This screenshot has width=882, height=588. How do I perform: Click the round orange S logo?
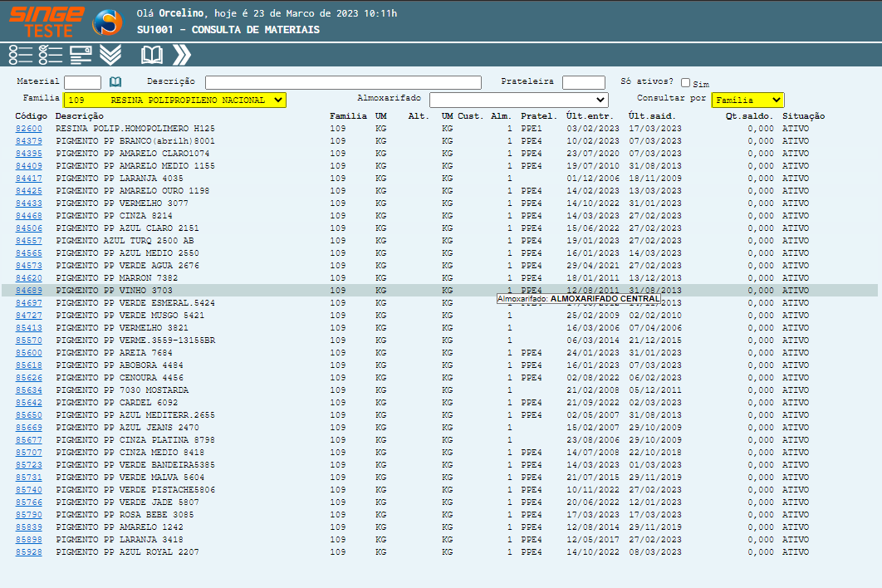(x=107, y=22)
